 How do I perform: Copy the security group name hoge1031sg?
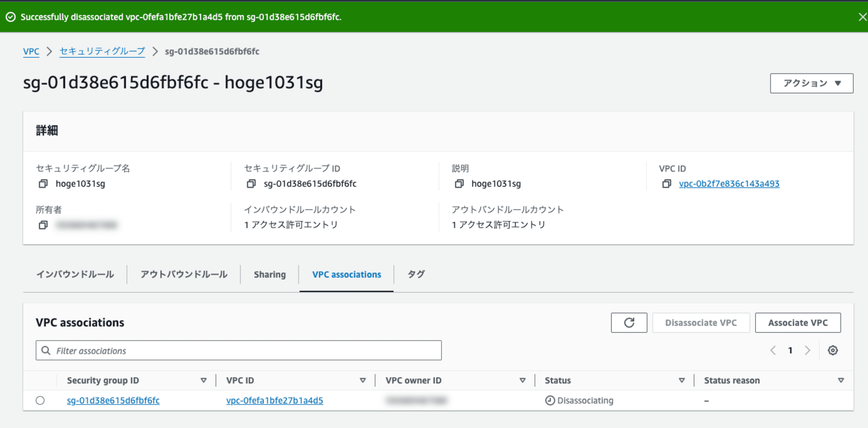click(43, 184)
